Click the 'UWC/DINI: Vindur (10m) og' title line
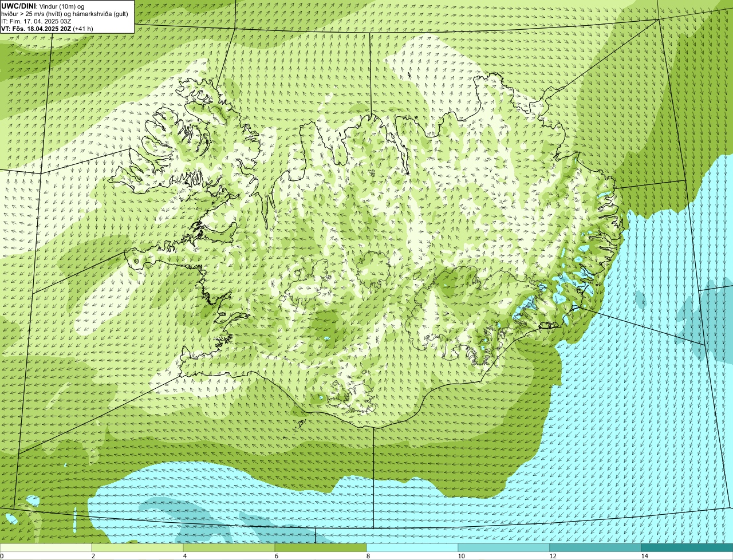The image size is (733, 560). click(43, 6)
